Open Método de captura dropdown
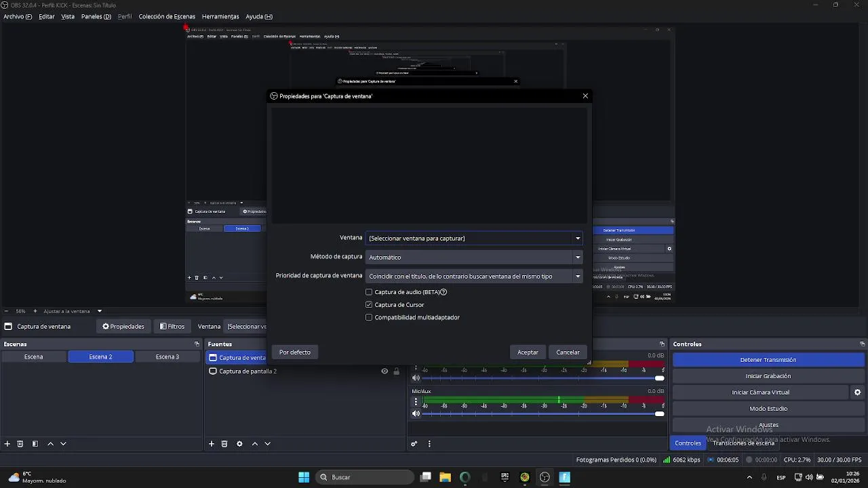 474,258
